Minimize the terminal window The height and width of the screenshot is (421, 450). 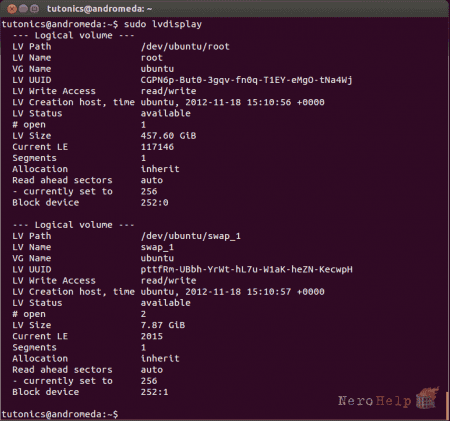[x=23, y=8]
